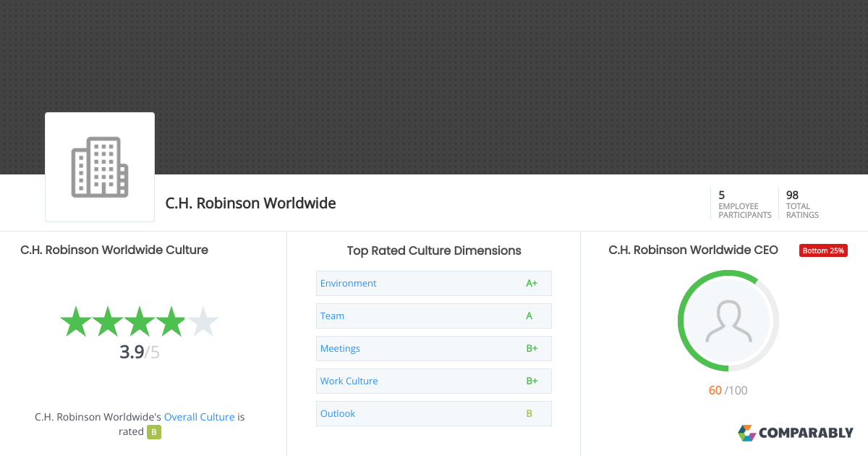The height and width of the screenshot is (456, 868).
Task: Click the green B culture grade badge
Action: pyautogui.click(x=153, y=431)
